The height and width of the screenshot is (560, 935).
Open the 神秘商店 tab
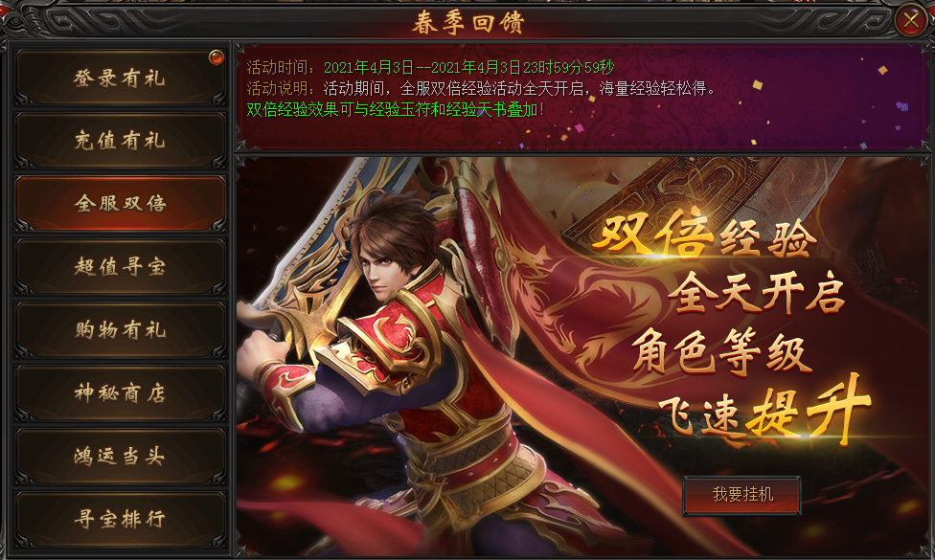point(120,393)
